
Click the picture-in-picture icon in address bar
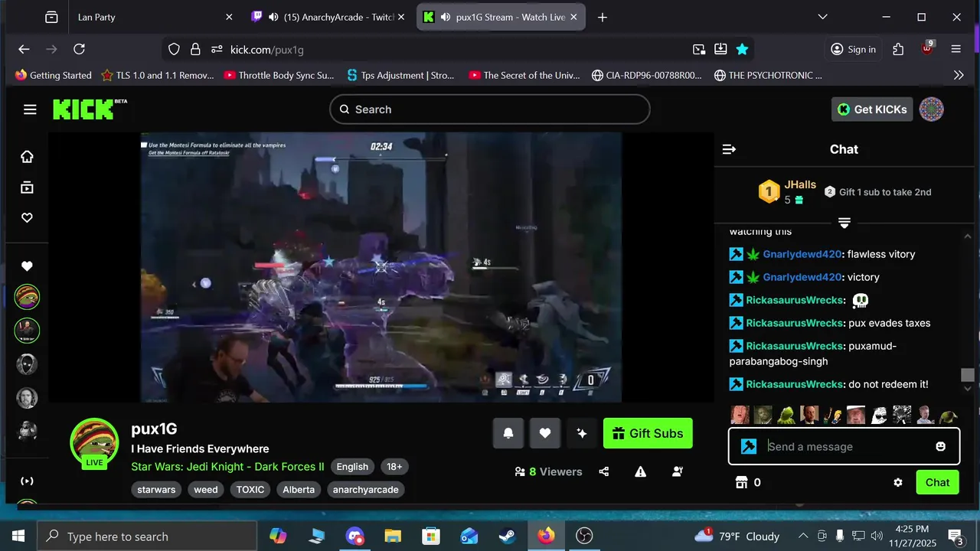pyautogui.click(x=699, y=49)
